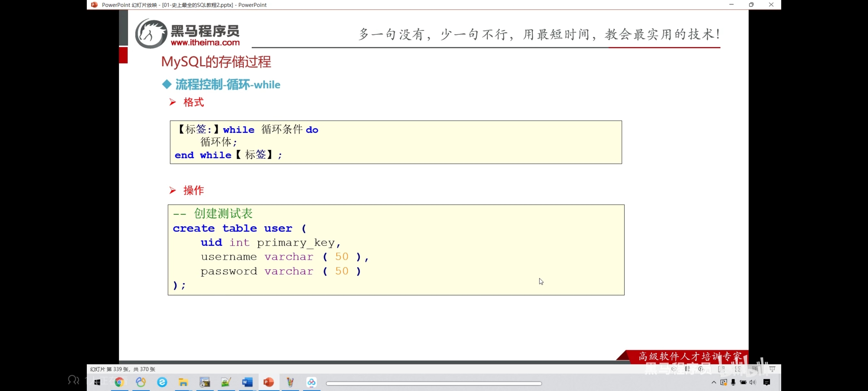Toggle the microphone tray icon
The height and width of the screenshot is (391, 868).
pyautogui.click(x=733, y=382)
